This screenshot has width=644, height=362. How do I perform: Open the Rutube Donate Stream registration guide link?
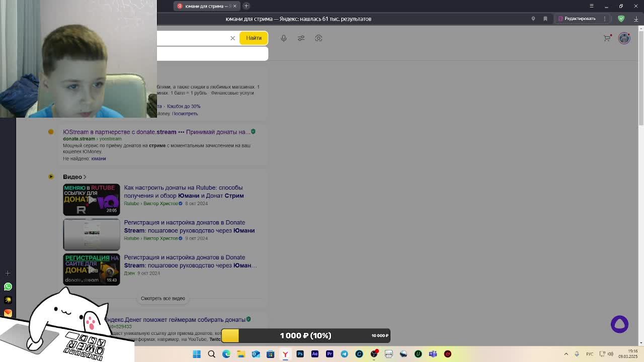click(189, 226)
